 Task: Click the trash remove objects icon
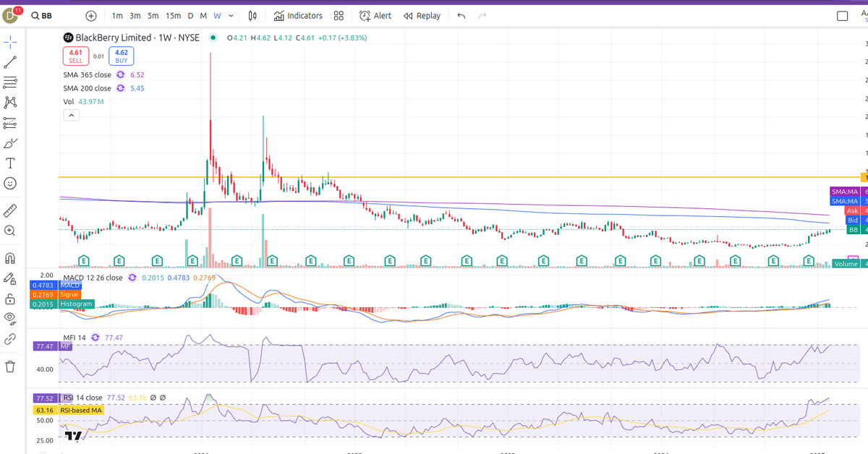(10, 367)
